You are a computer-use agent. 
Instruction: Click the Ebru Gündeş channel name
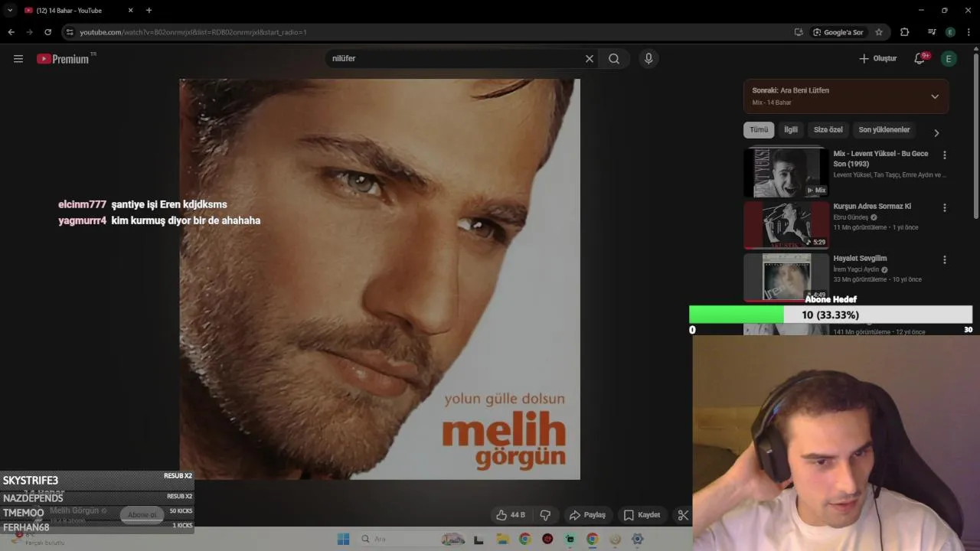tap(850, 217)
